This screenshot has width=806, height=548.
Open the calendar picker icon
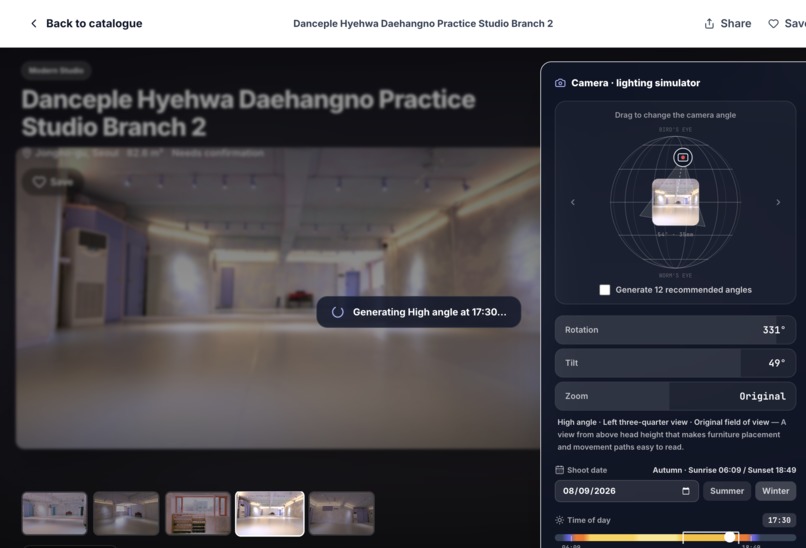point(686,491)
